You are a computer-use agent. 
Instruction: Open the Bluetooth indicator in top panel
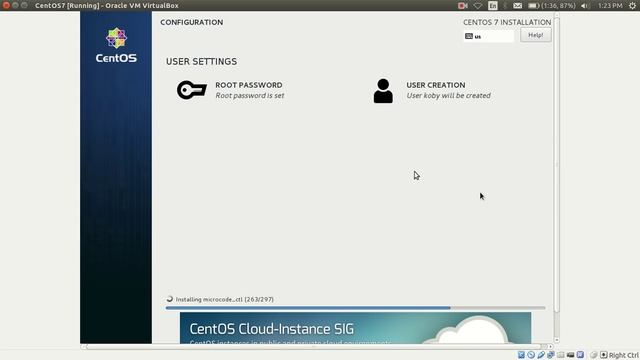point(505,5)
